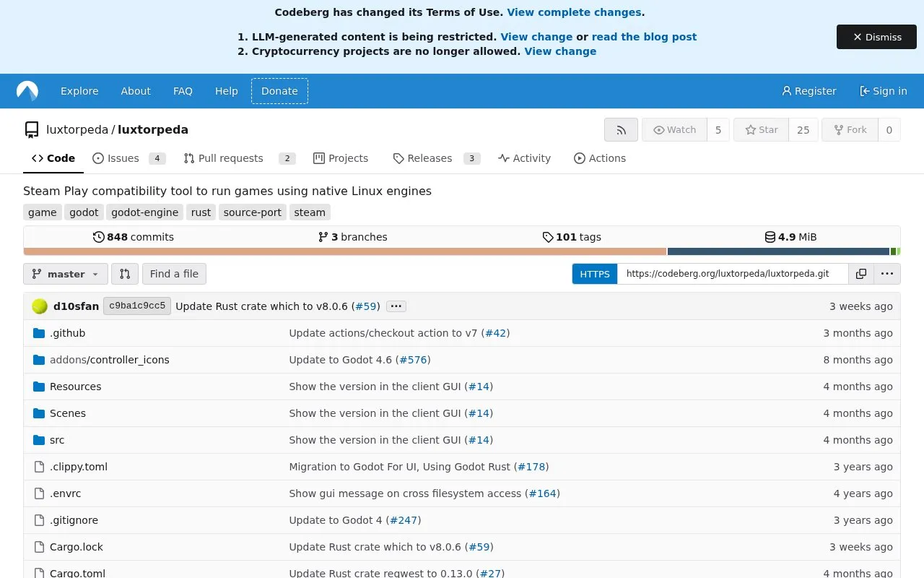Click the language statistics bar
Image resolution: width=924 pixels, height=578 pixels.
[x=462, y=251]
